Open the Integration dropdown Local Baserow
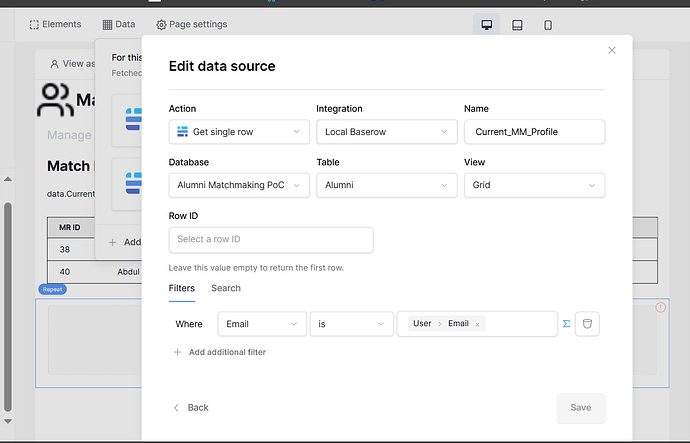Image resolution: width=690 pixels, height=443 pixels. pos(387,132)
